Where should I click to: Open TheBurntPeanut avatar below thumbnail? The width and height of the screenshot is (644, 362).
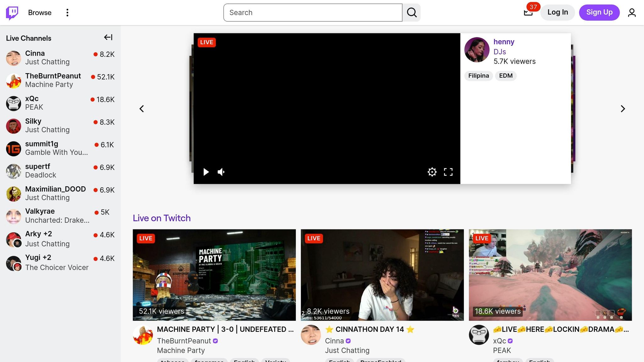pyautogui.click(x=143, y=335)
